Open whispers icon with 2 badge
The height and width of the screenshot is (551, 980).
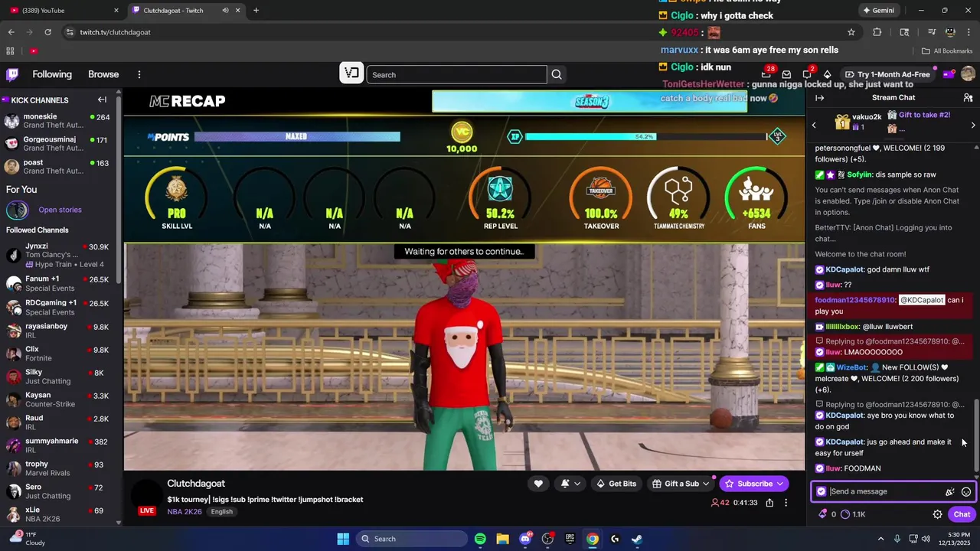[x=807, y=74]
